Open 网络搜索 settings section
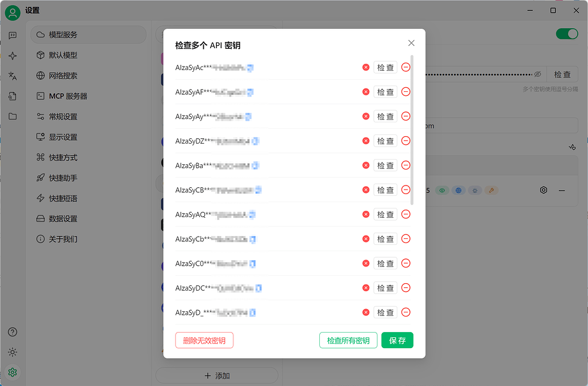 point(88,75)
